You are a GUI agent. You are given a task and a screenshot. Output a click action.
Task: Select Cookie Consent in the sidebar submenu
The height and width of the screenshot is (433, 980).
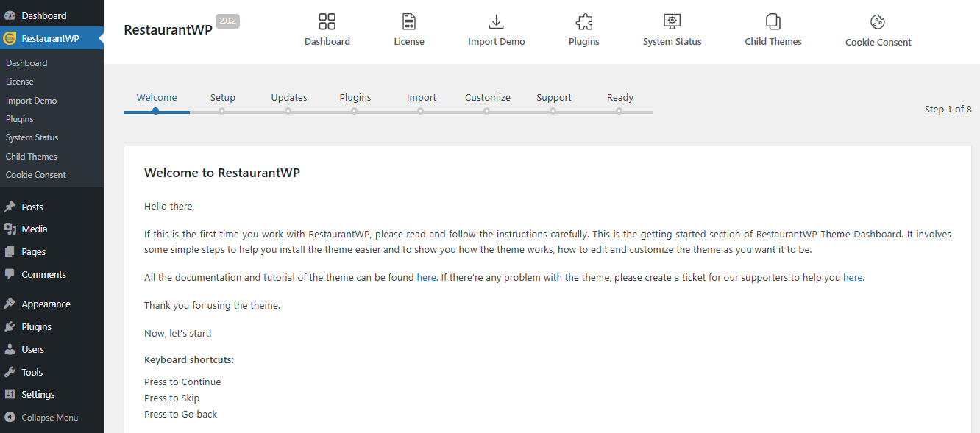tap(35, 175)
